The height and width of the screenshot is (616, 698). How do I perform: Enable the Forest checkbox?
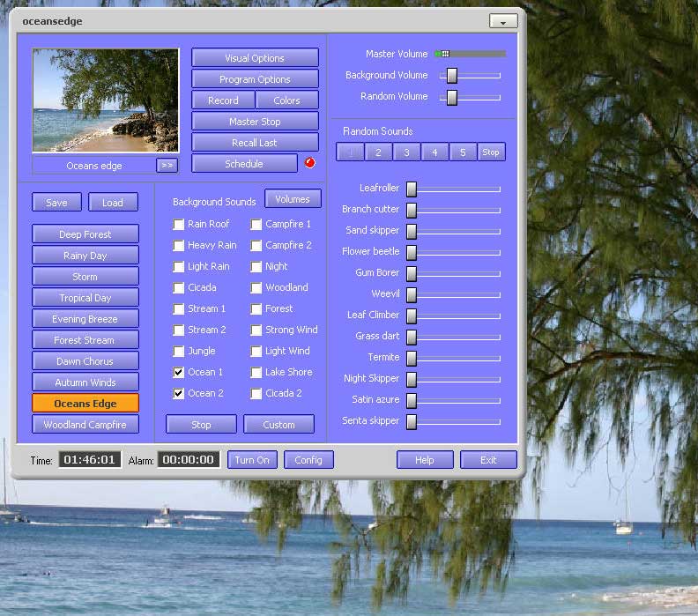pyautogui.click(x=256, y=309)
